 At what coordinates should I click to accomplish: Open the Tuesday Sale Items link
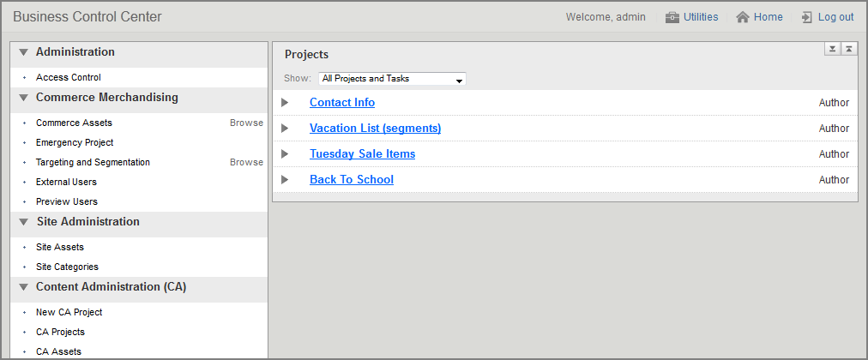(x=362, y=154)
